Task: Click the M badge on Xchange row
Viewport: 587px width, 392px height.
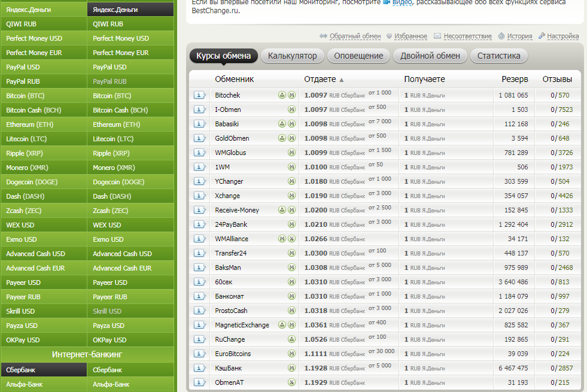Action: pyautogui.click(x=291, y=196)
